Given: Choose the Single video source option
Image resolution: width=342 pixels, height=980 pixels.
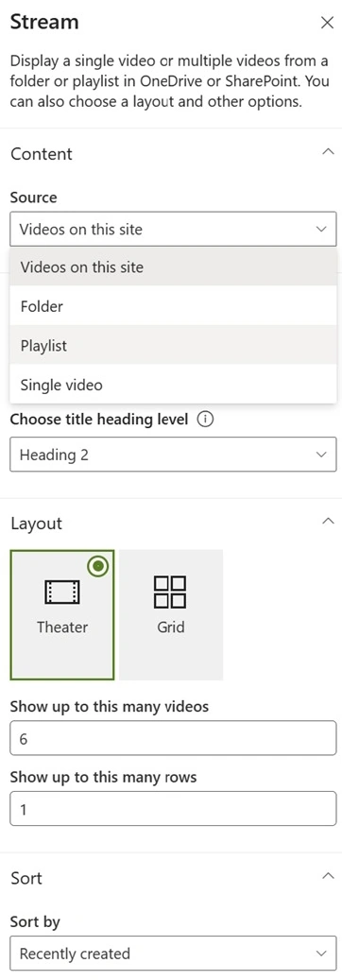Looking at the screenshot, I should point(173,384).
